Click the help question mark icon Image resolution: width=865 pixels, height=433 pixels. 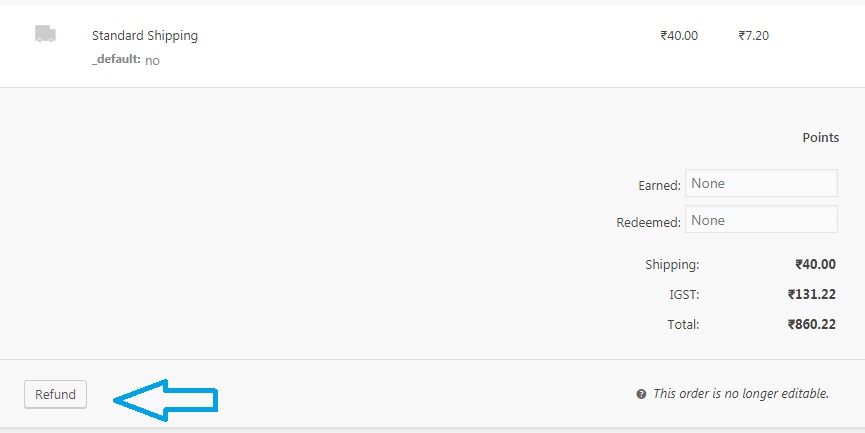point(641,394)
